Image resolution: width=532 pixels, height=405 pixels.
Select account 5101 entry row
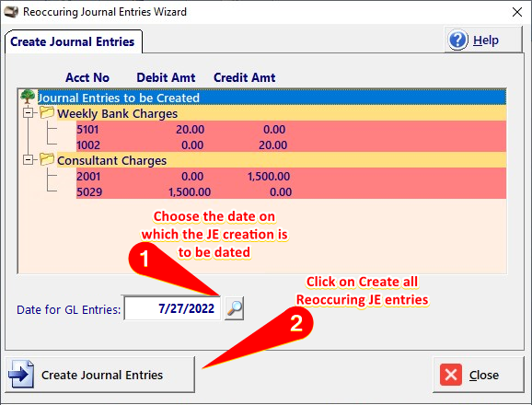click(x=291, y=129)
